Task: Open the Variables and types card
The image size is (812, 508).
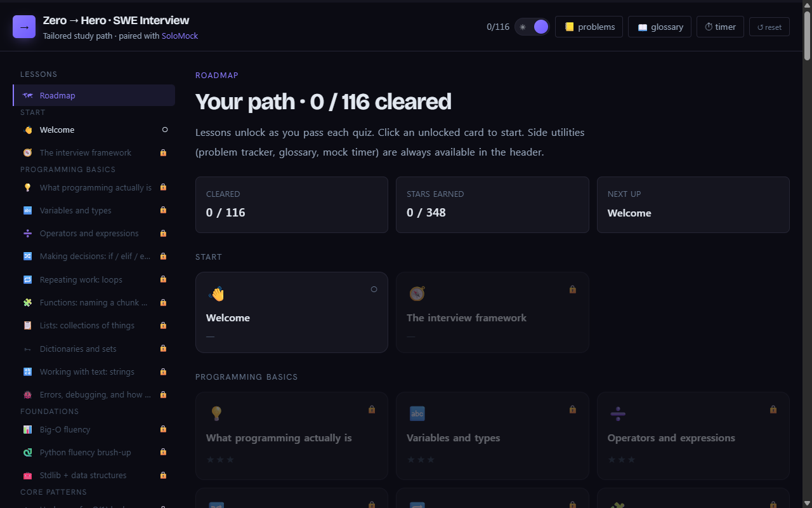Action: [x=492, y=436]
